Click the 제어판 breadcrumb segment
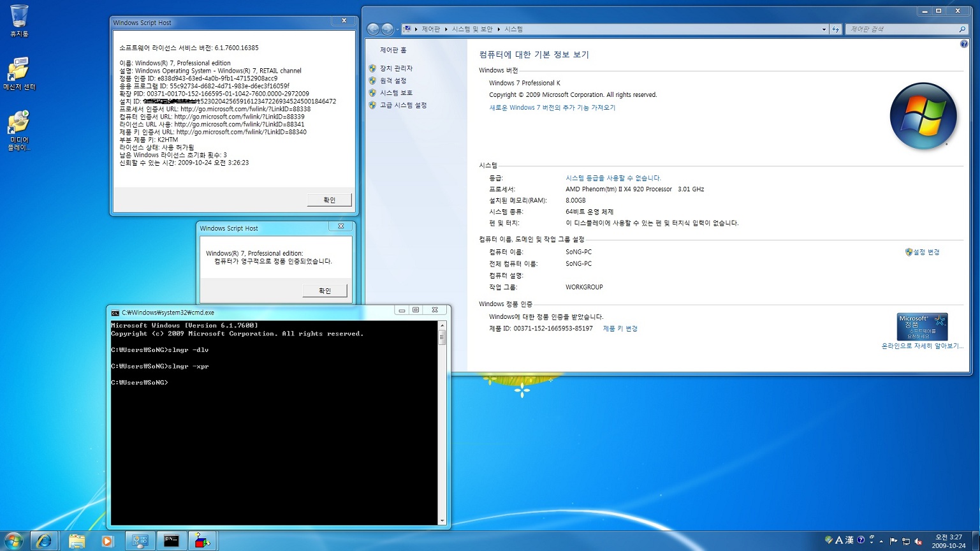Viewport: 980px width, 551px height. (x=431, y=29)
